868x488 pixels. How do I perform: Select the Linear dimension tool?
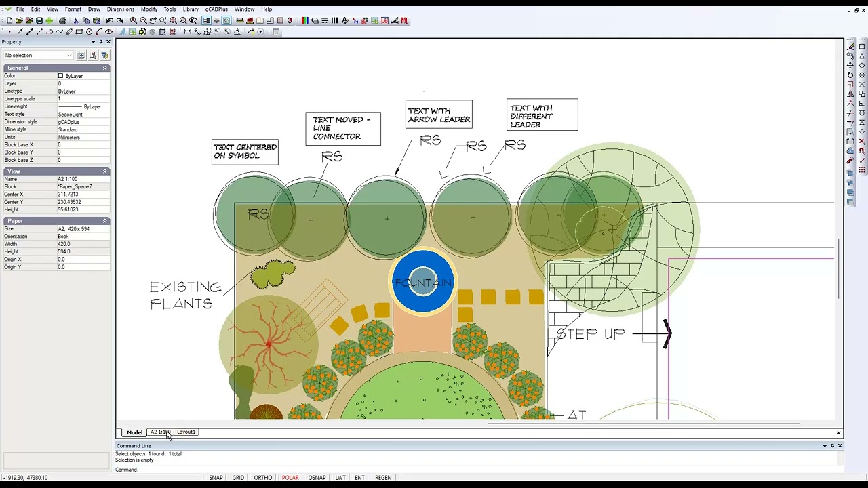tap(187, 32)
